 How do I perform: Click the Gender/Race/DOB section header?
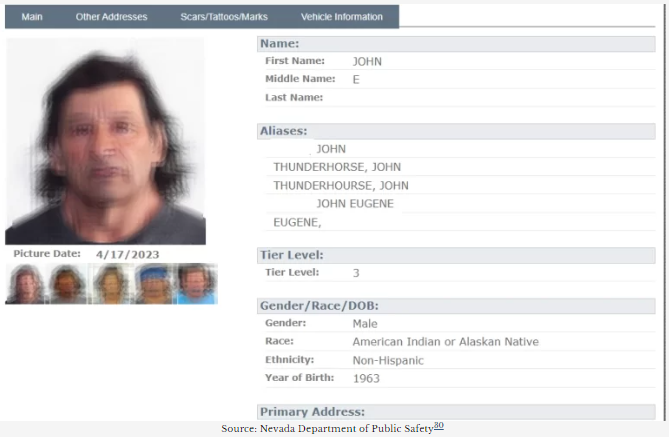456,306
